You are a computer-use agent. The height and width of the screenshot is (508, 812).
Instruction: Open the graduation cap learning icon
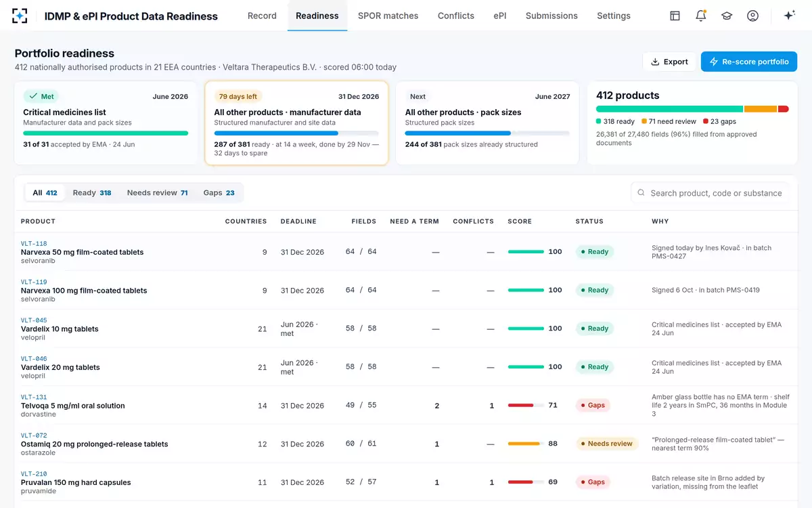[727, 16]
